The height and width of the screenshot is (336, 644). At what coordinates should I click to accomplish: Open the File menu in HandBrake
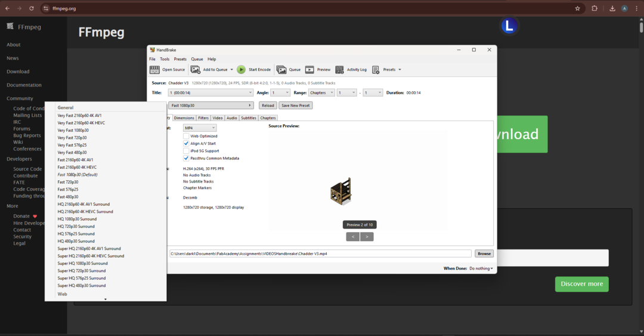click(x=153, y=59)
